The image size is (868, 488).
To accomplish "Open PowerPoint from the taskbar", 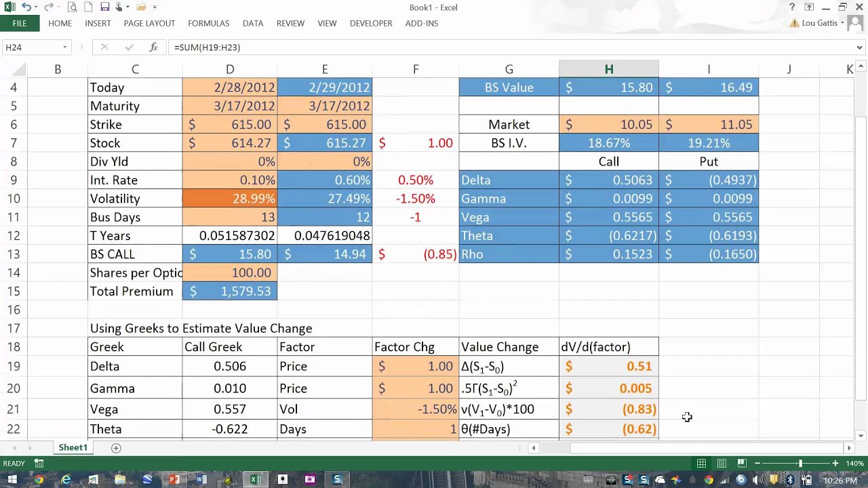I will coord(174,480).
